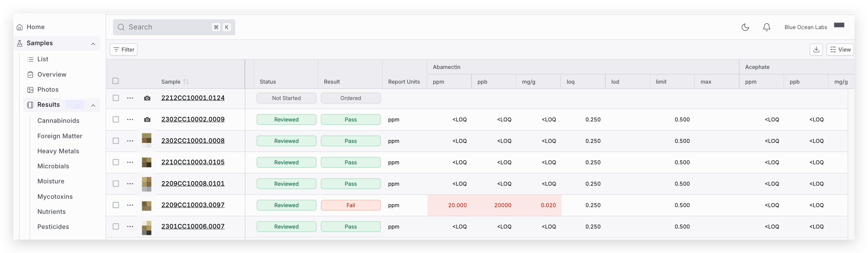
Task: Open the Moisture results
Action: click(x=51, y=181)
